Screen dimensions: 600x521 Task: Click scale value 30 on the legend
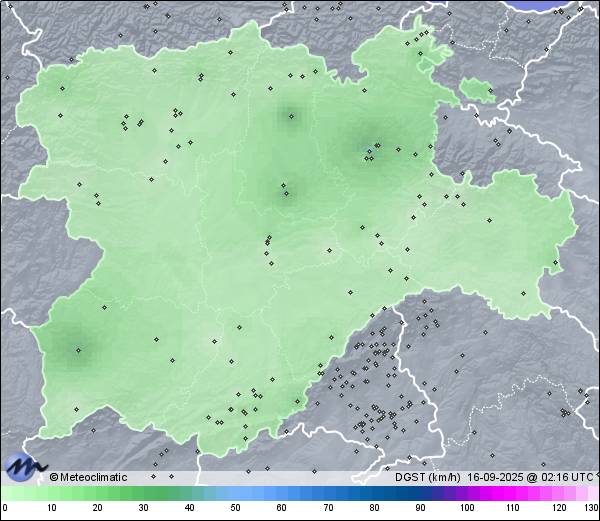point(143,508)
